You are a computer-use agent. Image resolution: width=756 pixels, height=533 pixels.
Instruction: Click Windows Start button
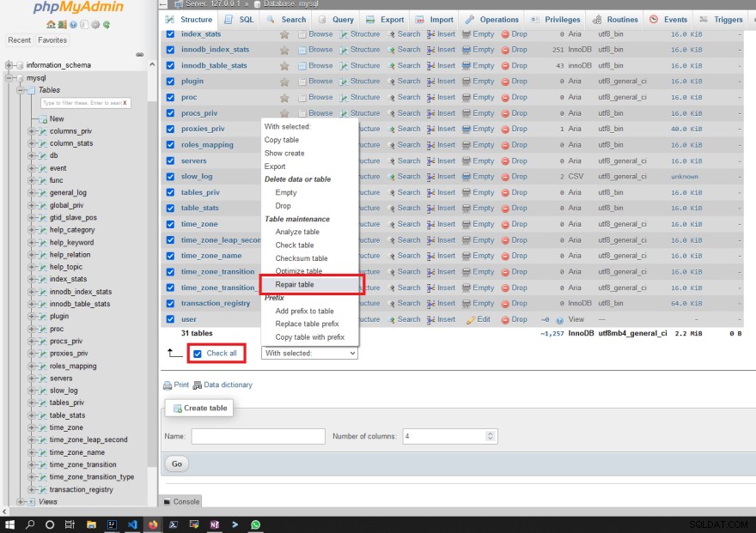click(9, 524)
